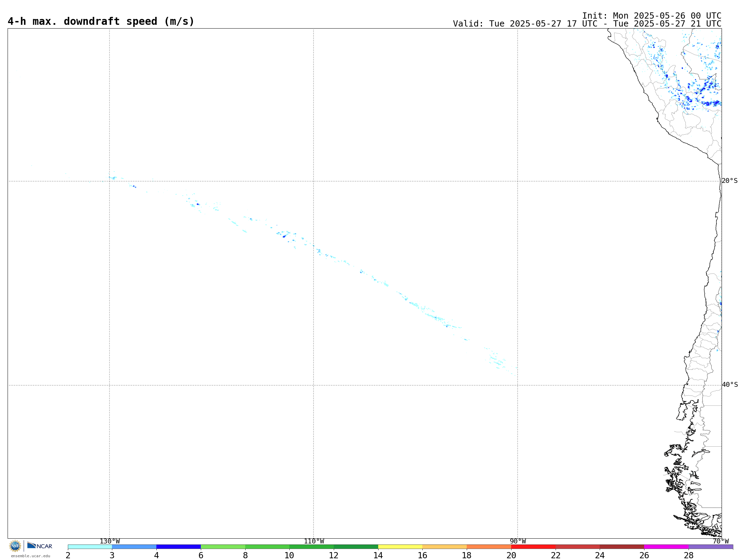Click the colorbar tick label 2
The height and width of the screenshot is (560, 744).
pyautogui.click(x=68, y=555)
